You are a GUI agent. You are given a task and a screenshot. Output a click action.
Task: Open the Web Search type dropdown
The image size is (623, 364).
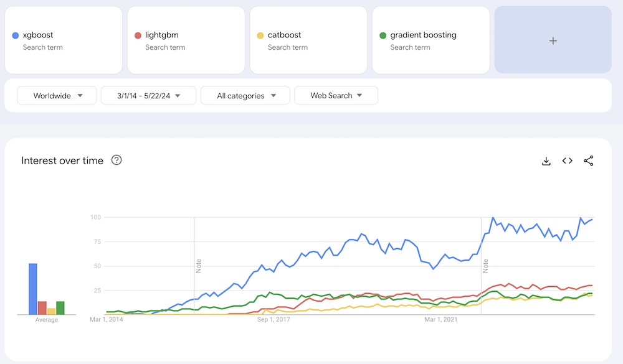point(336,95)
